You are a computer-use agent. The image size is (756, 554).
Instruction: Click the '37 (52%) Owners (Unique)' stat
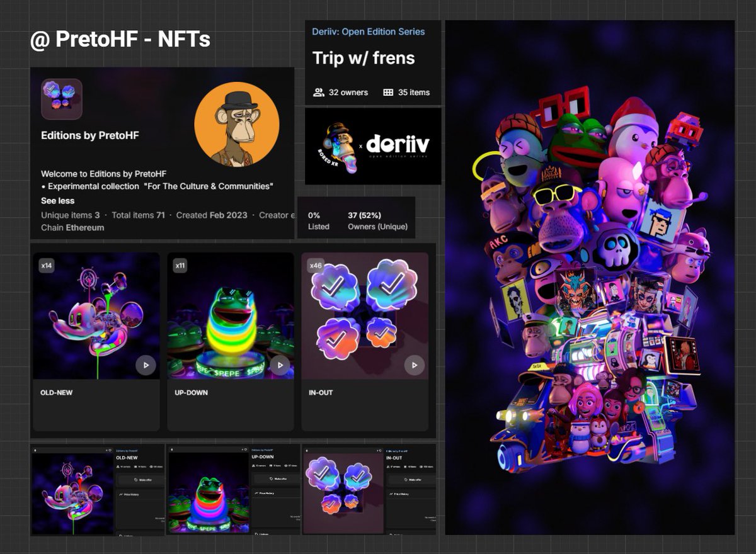tap(377, 220)
